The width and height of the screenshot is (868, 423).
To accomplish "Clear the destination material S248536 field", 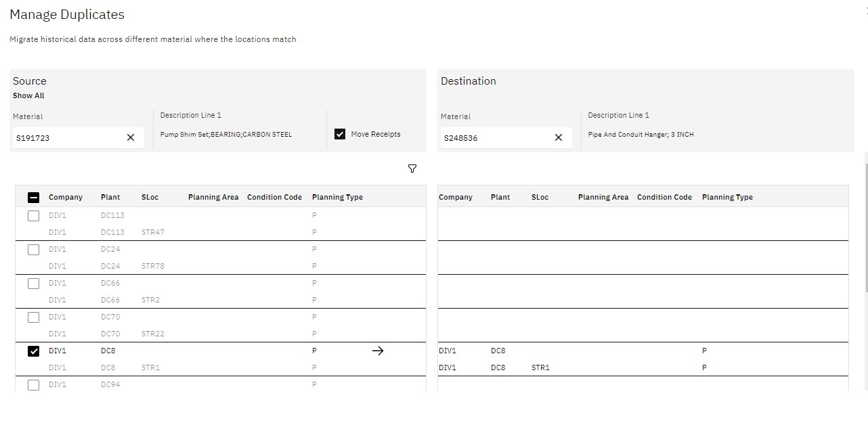I will [x=559, y=137].
